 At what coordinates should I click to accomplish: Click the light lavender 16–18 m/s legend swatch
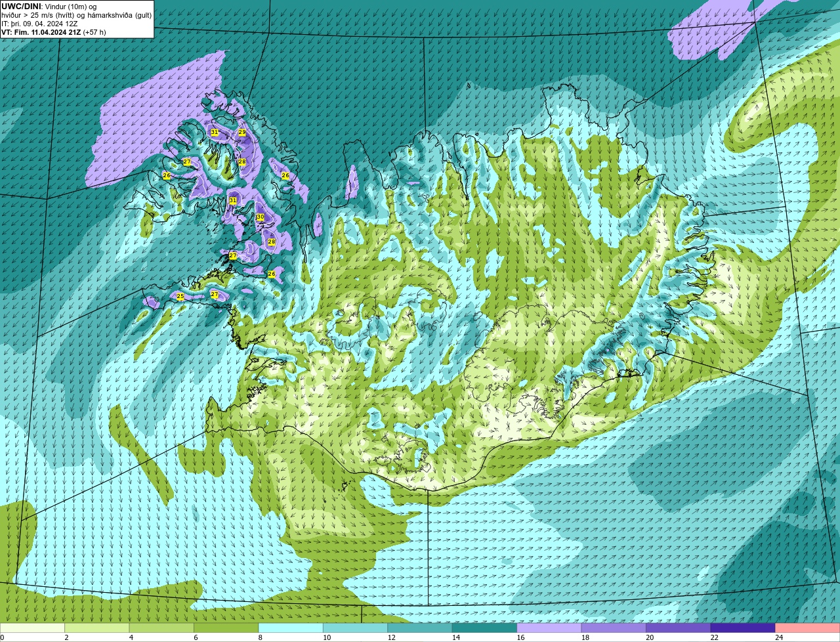tap(549, 628)
